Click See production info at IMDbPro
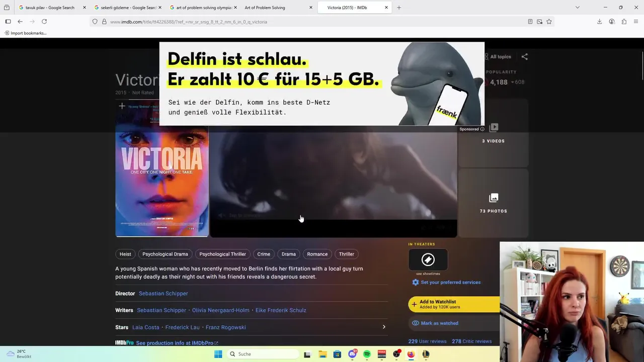Screen dimensions: 644x362 (x=177, y=343)
